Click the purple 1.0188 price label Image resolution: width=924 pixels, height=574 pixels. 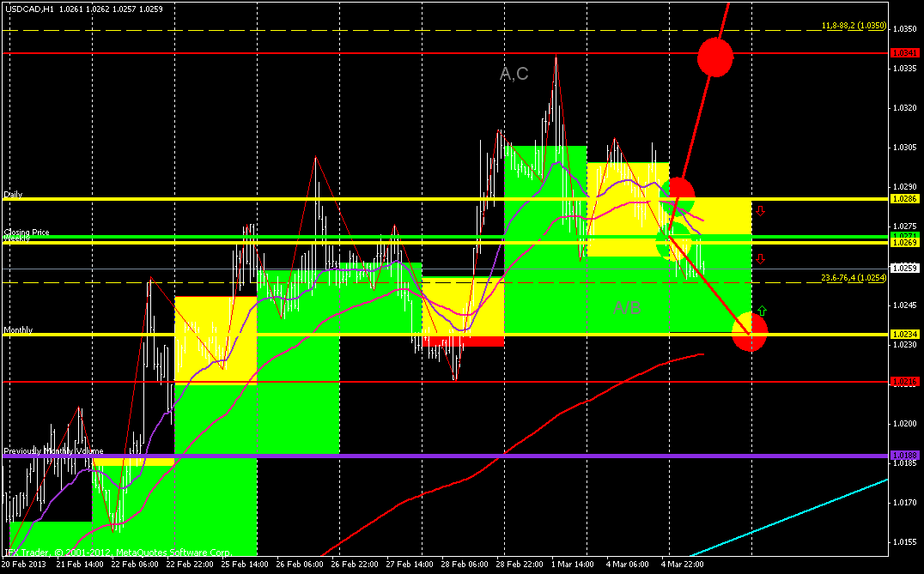coord(904,456)
